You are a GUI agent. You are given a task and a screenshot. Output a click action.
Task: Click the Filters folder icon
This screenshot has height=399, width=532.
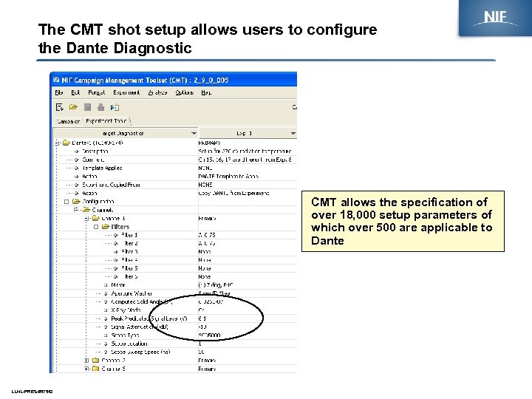coord(106,226)
